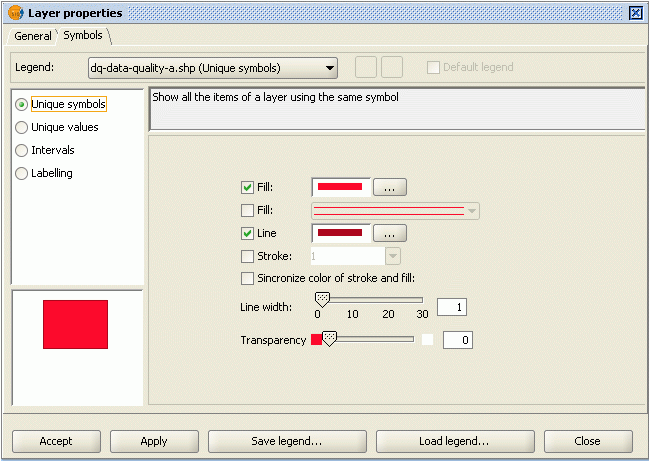Enable the second Fill pattern checkbox
Image resolution: width=649 pixels, height=461 pixels.
pos(247,210)
